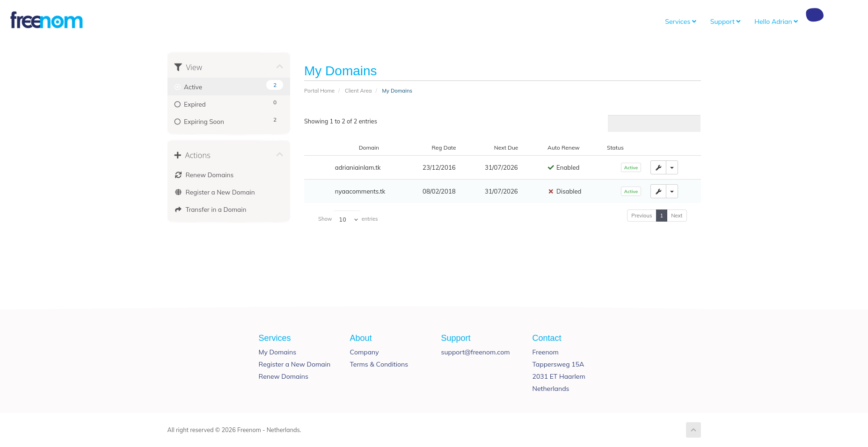Sort by the Reg Date column header

pos(444,148)
